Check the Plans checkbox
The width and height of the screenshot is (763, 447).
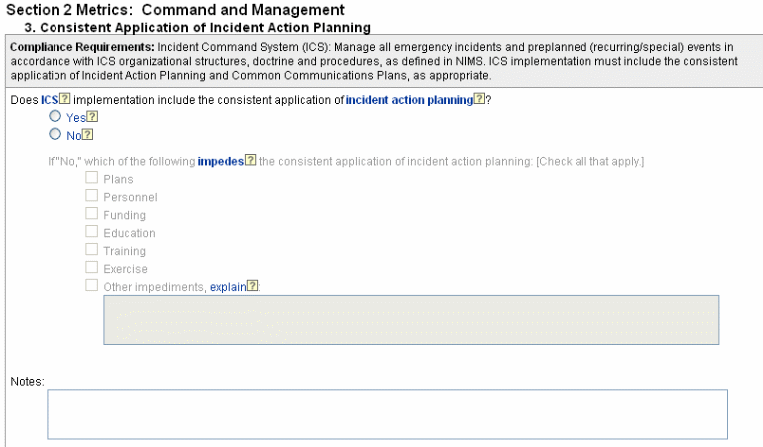(92, 178)
